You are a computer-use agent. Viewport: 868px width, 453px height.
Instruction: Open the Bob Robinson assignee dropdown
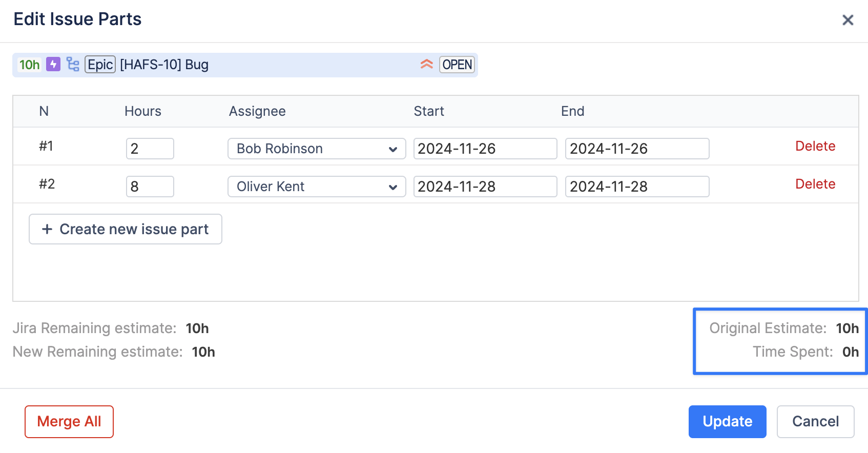tap(316, 149)
